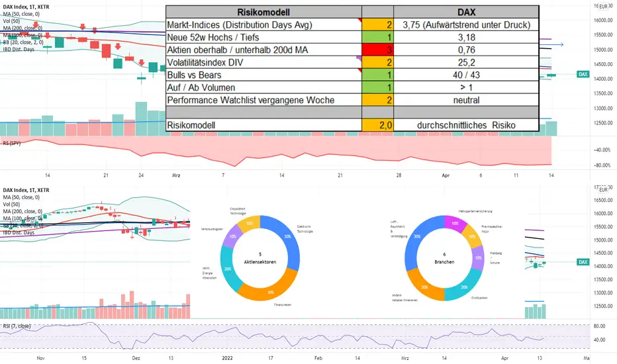The image size is (617, 364).
Task: Select the blue 30% Elektronik Technologie donut segment
Action: 285,238
